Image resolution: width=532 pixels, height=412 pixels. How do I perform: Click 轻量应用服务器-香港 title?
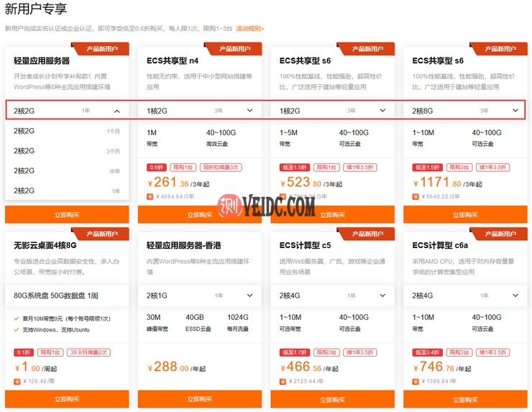[183, 245]
